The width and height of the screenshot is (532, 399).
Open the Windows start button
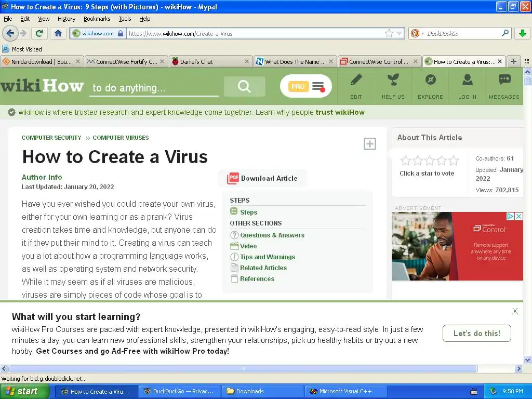click(x=24, y=391)
